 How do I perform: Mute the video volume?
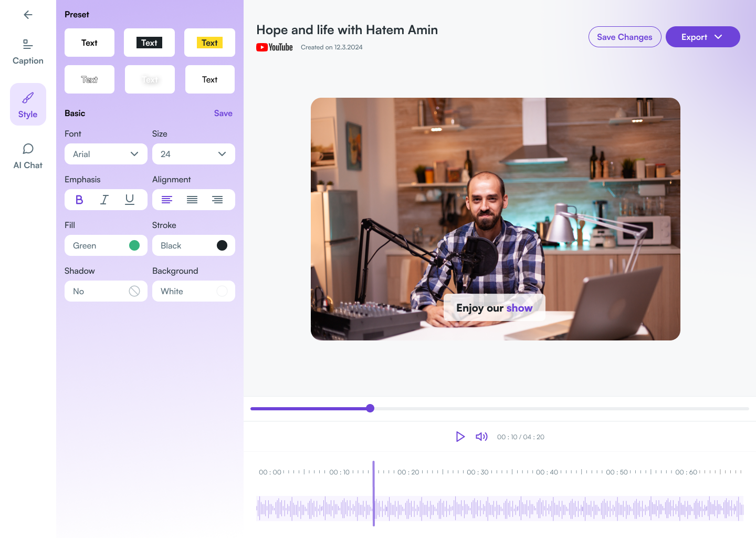pyautogui.click(x=481, y=437)
